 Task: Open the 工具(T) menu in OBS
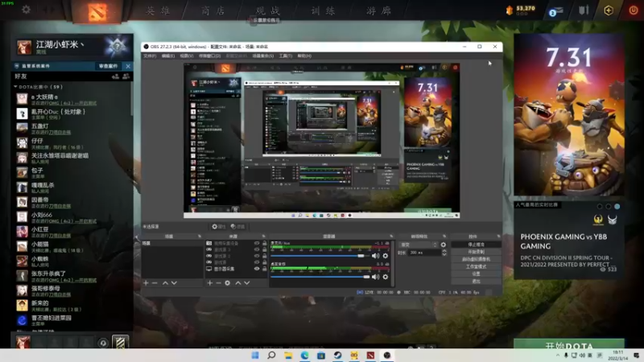click(x=286, y=56)
